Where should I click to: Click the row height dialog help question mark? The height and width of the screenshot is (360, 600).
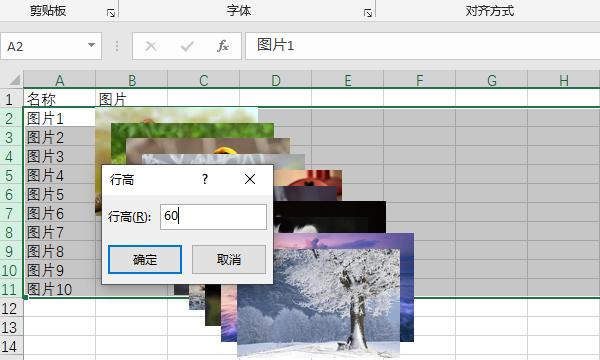click(205, 179)
